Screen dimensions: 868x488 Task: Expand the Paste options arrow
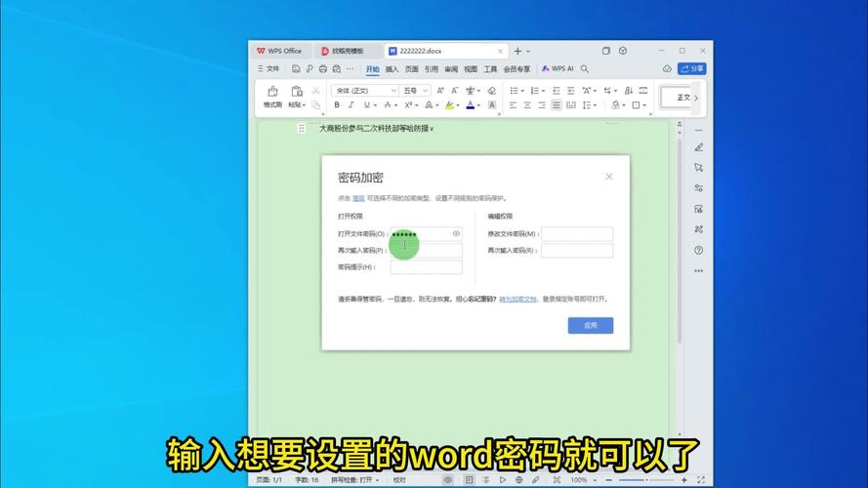pos(304,105)
